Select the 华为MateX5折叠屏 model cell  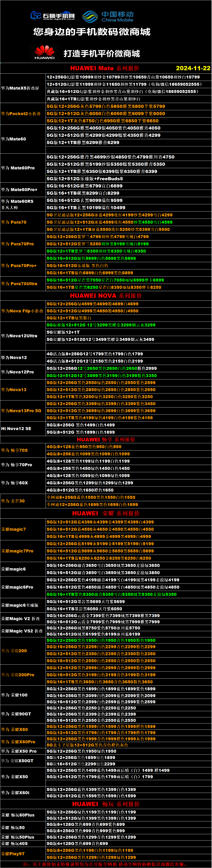(x=23, y=88)
